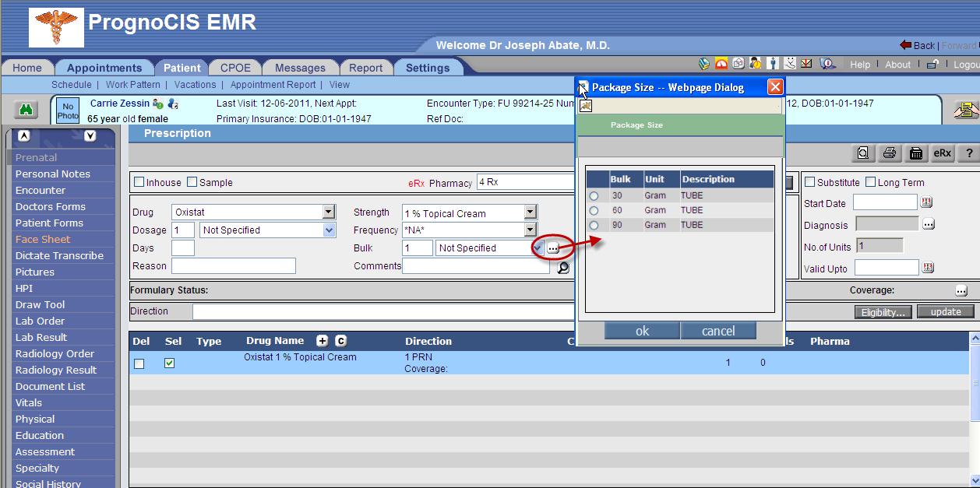Open the Work Pattern link
980x488 pixels.
[x=133, y=85]
